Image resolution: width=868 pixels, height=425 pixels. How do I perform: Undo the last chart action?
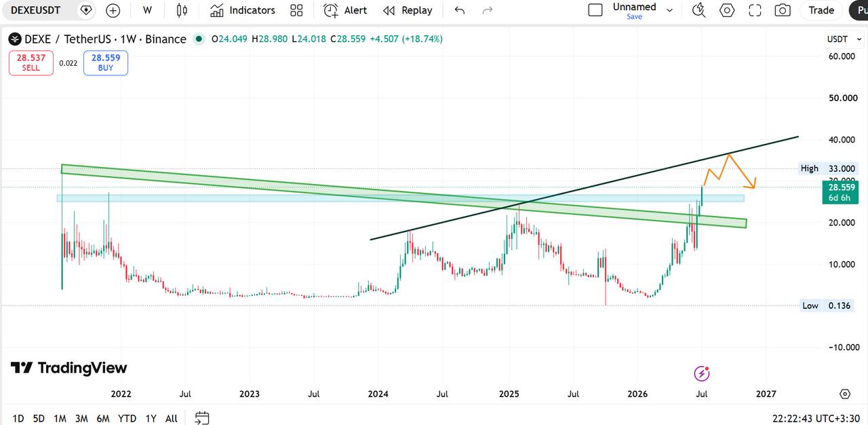tap(460, 10)
